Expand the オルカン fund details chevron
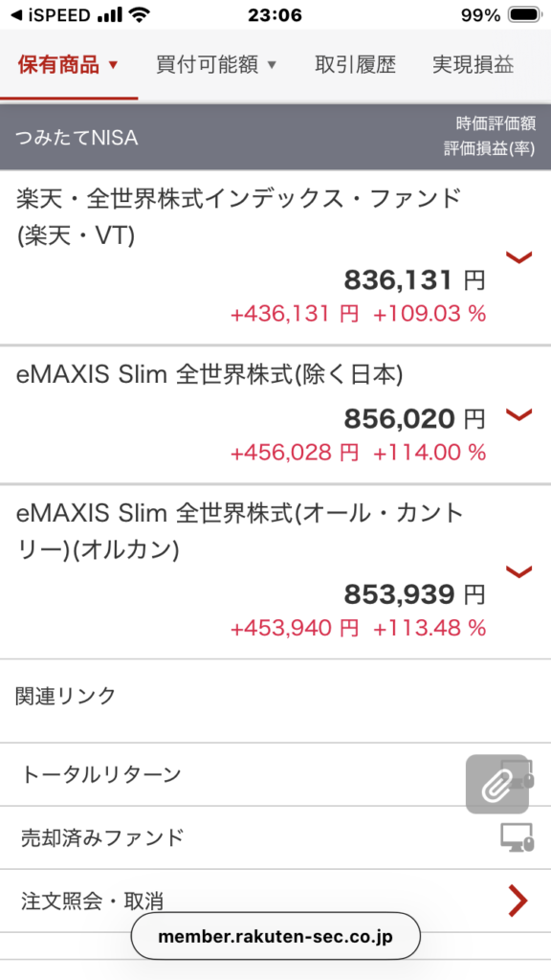The width and height of the screenshot is (551, 980). (x=518, y=570)
